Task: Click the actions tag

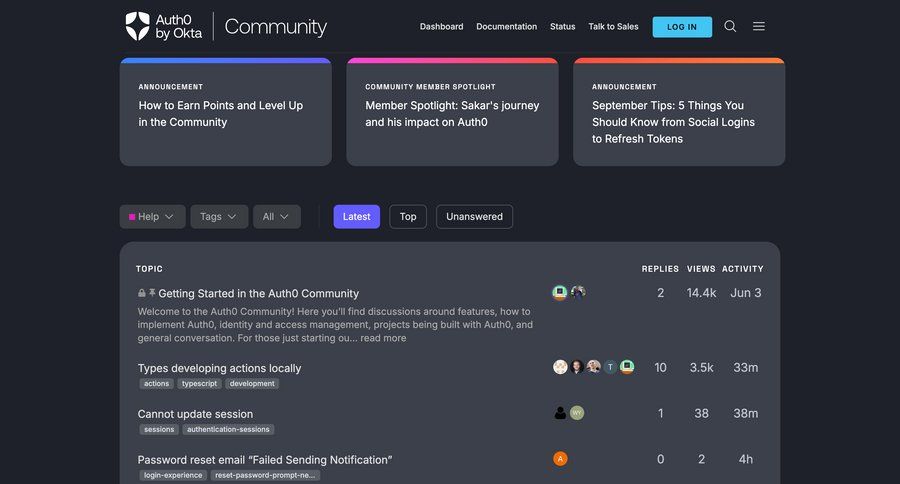Action: pyautogui.click(x=156, y=384)
